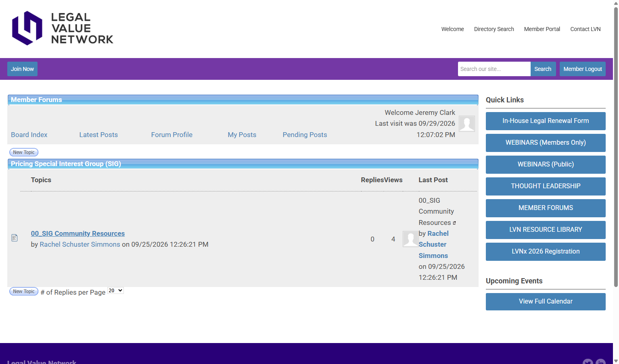
Task: Open In-House Legal Renewal Form
Action: click(x=546, y=121)
